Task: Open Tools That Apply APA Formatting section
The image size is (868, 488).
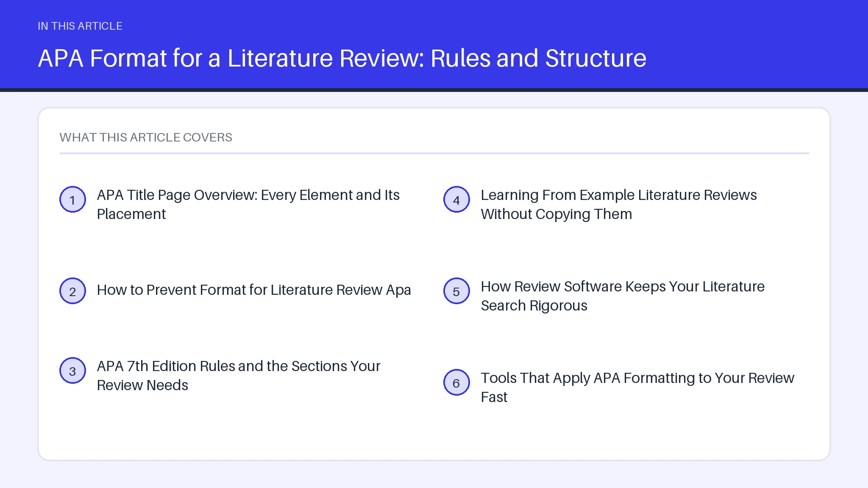Action: click(x=637, y=388)
